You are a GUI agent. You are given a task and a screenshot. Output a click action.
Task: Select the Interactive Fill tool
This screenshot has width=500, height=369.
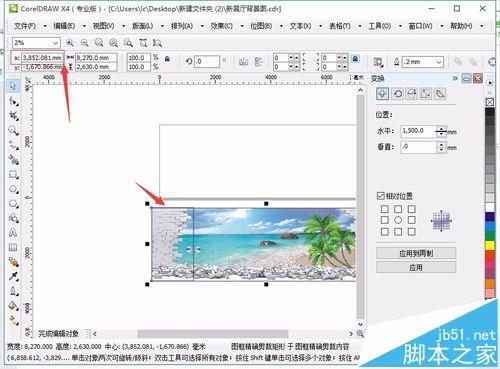click(13, 320)
